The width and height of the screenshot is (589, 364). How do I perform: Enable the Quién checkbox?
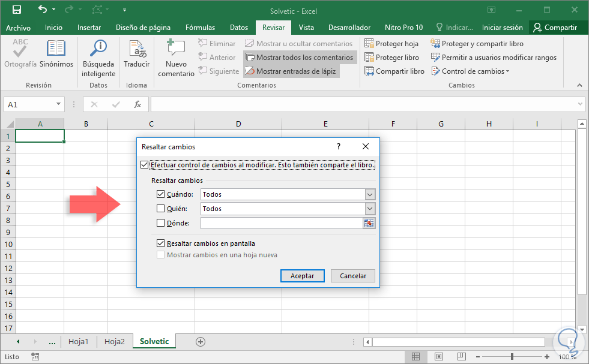[x=160, y=209]
